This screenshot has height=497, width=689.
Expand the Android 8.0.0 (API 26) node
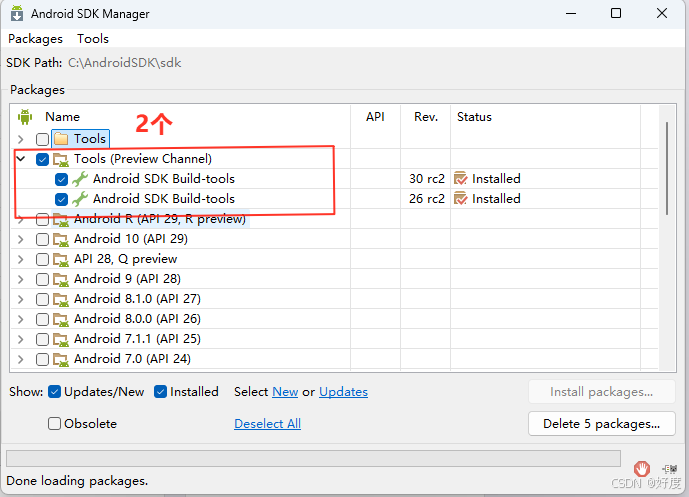pos(20,319)
